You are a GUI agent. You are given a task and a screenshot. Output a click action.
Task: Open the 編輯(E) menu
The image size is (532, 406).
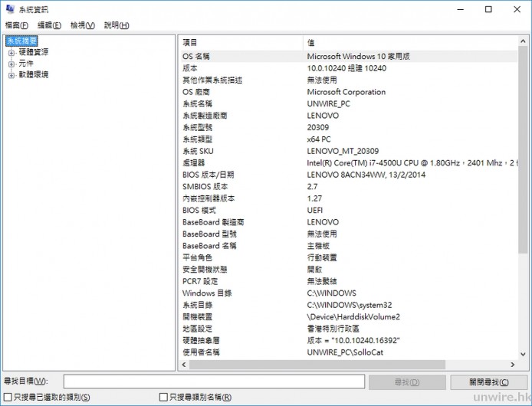(x=48, y=25)
